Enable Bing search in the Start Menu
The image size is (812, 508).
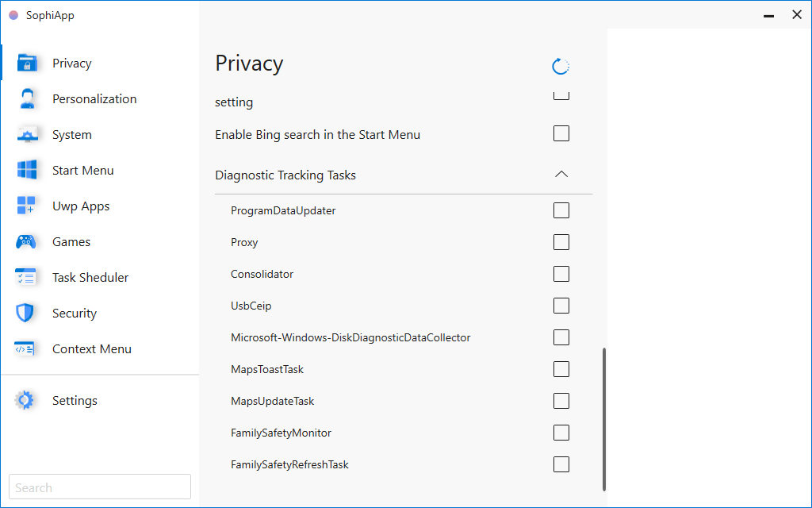click(561, 133)
